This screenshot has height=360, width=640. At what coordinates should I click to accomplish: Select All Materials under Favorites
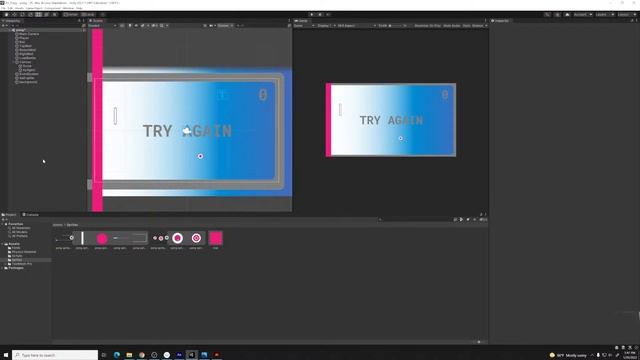click(x=20, y=228)
